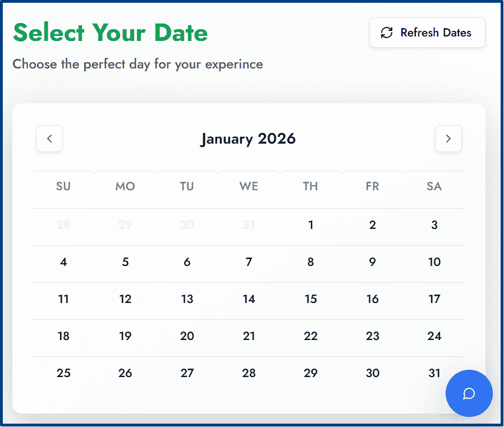Select greyed-out December 29 date
The image size is (504, 427).
(125, 226)
